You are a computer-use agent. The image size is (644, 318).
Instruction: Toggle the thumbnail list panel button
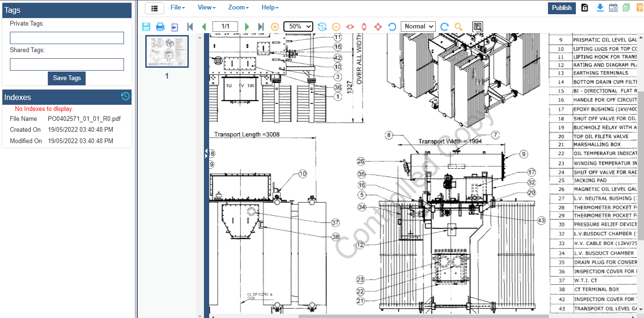pyautogui.click(x=154, y=8)
